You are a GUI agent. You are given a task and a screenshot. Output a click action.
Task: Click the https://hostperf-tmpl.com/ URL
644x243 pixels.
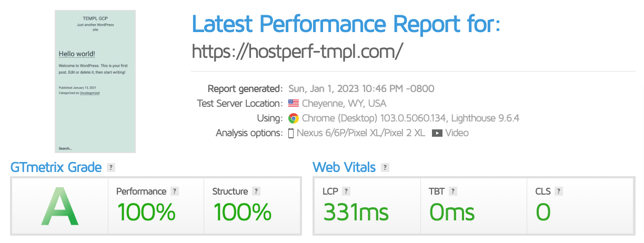tap(297, 51)
